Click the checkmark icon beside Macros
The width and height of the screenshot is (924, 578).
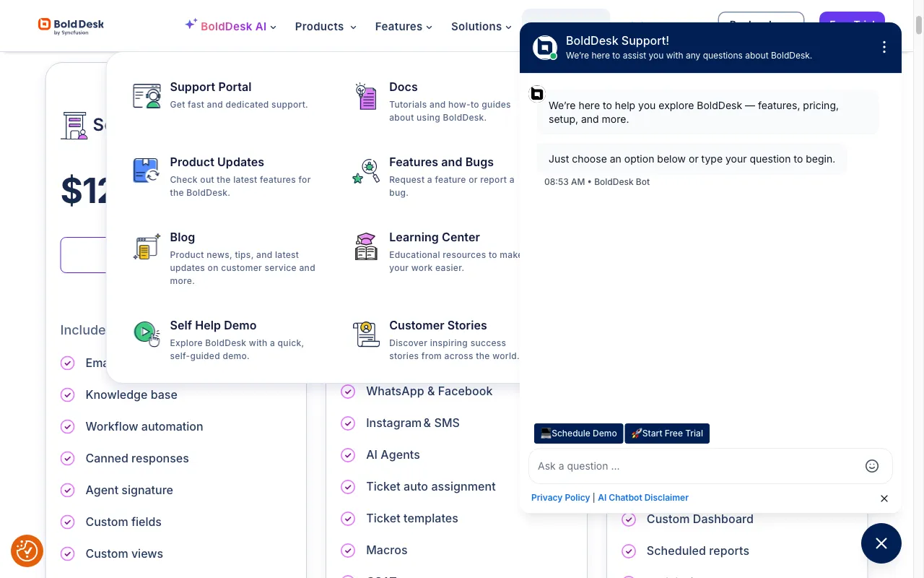click(348, 550)
